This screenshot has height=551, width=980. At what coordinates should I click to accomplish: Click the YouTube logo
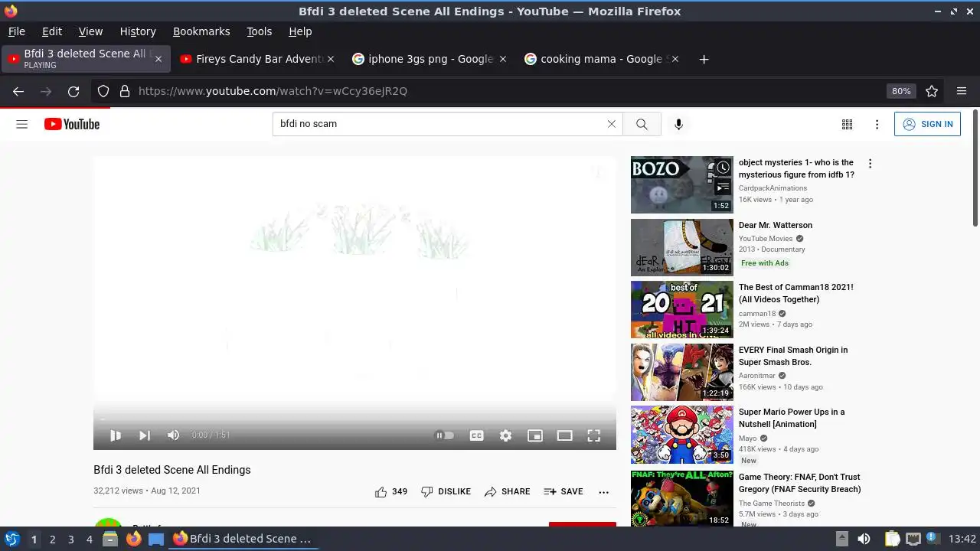click(x=72, y=124)
